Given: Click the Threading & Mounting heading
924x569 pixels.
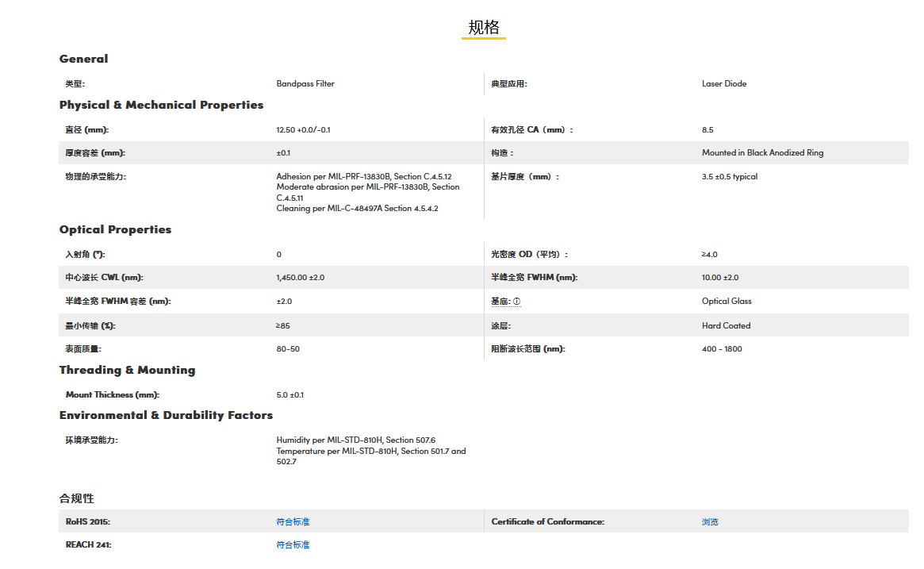Looking at the screenshot, I should coord(127,370).
